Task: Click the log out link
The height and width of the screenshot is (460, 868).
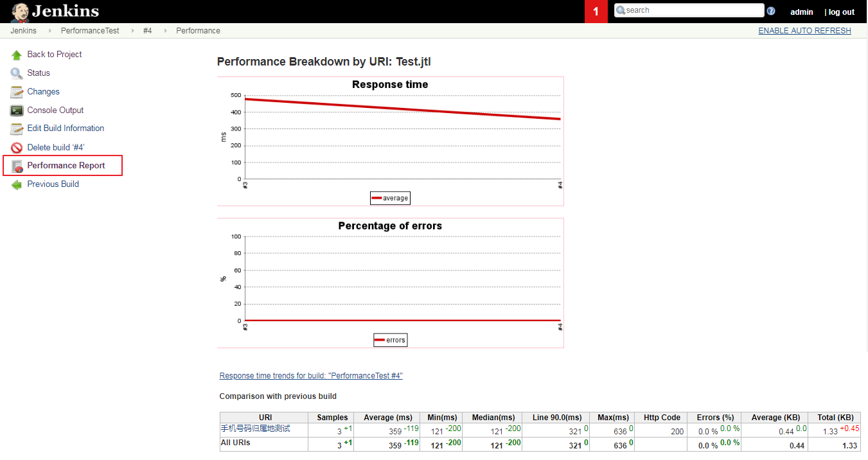Action: (x=841, y=12)
